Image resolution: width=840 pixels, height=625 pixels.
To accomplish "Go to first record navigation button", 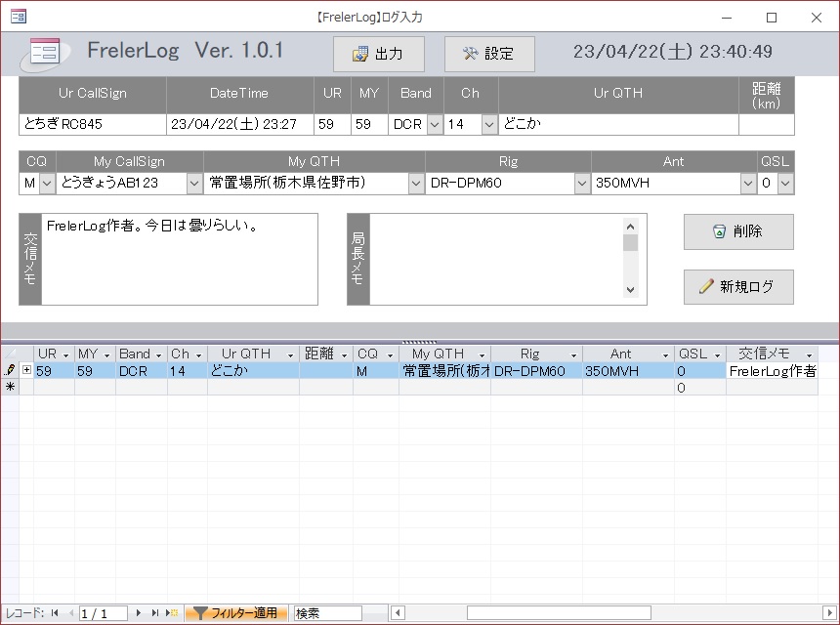I will point(55,612).
